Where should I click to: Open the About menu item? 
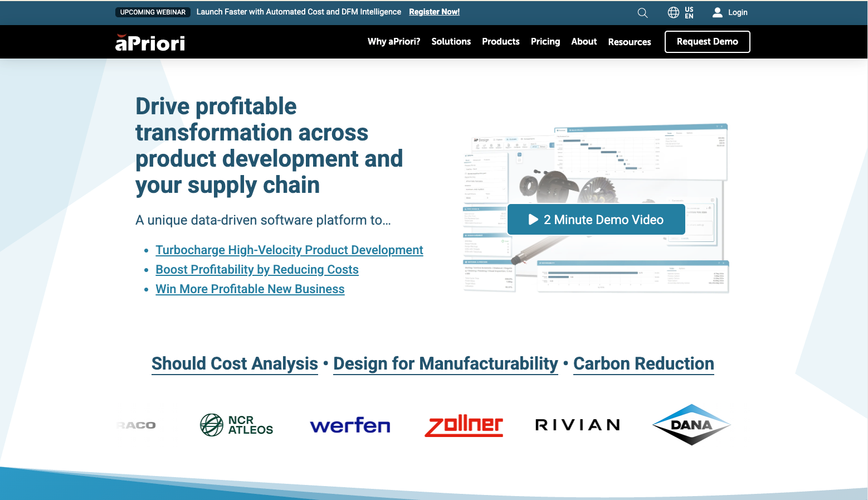click(583, 42)
